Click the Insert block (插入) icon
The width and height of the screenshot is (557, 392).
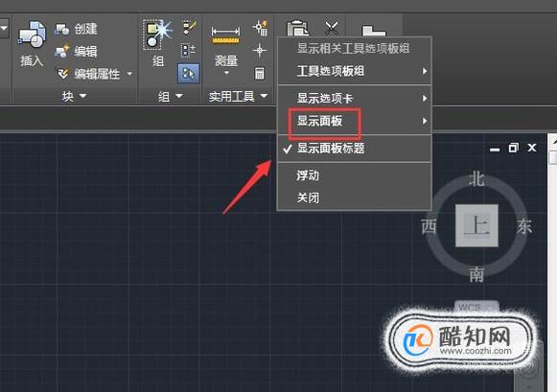[32, 35]
